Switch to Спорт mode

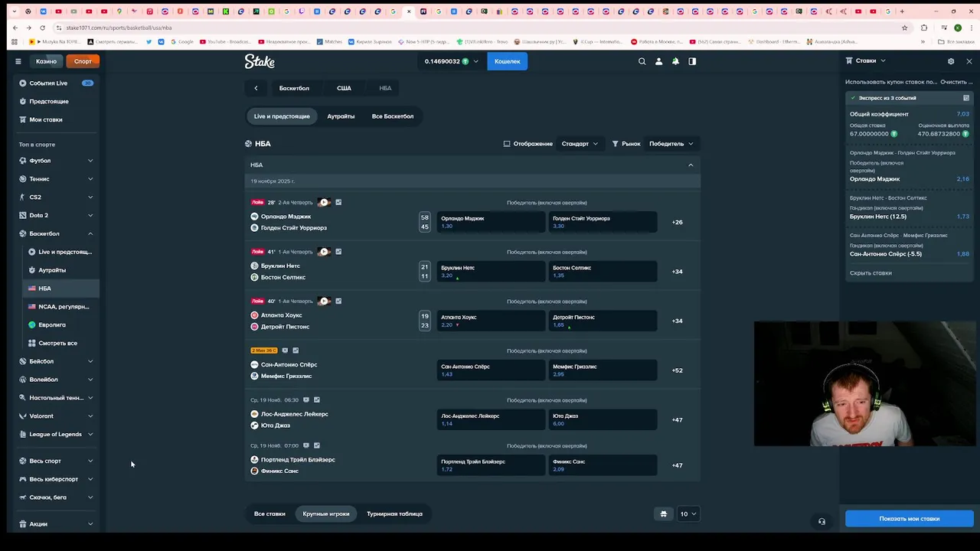pos(83,61)
